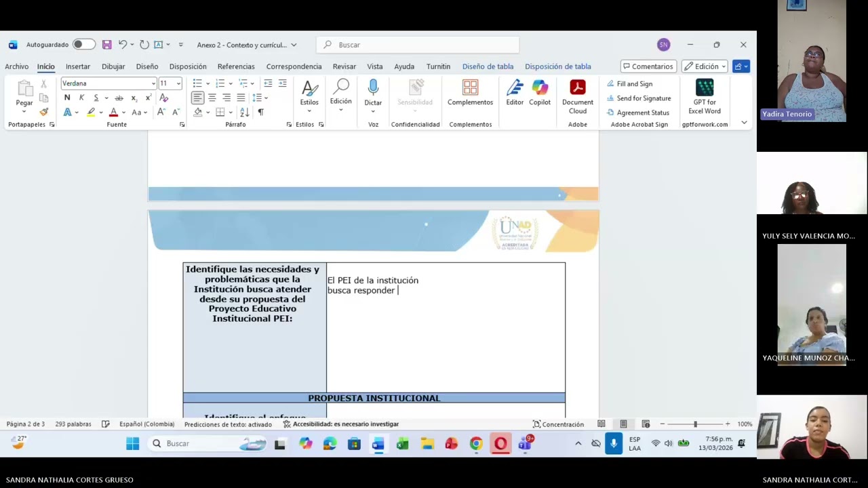Click the Comentarios button
The image size is (868, 488).
pyautogui.click(x=648, y=66)
